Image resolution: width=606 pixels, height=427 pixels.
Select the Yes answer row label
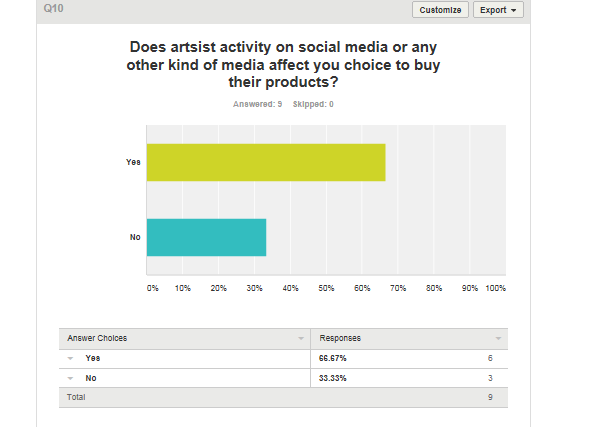[x=93, y=358]
